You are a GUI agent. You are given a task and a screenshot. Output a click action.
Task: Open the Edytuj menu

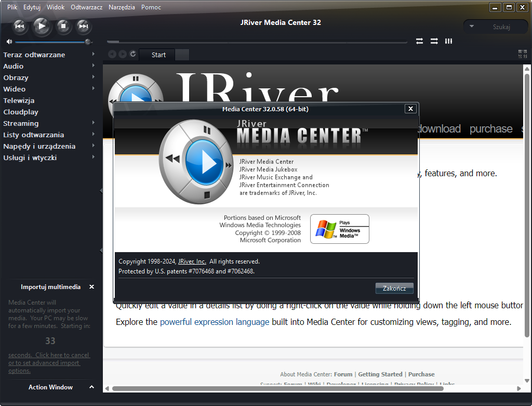[x=32, y=7]
